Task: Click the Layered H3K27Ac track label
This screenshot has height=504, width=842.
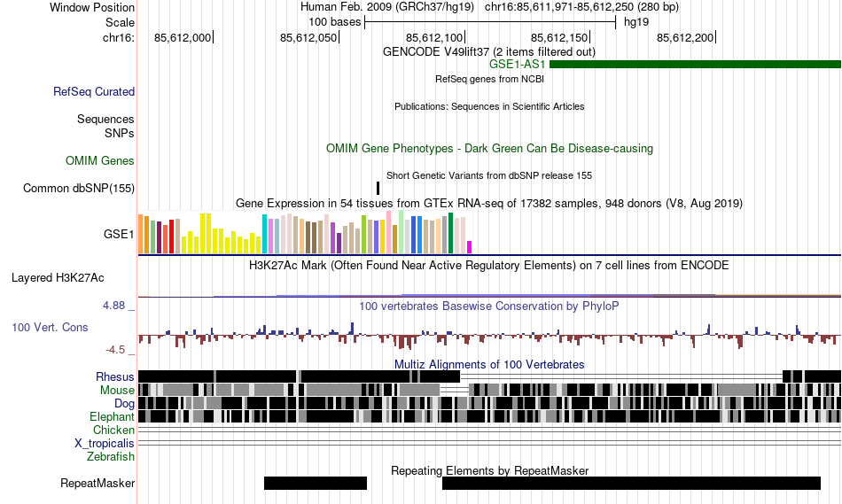Action: (58, 277)
